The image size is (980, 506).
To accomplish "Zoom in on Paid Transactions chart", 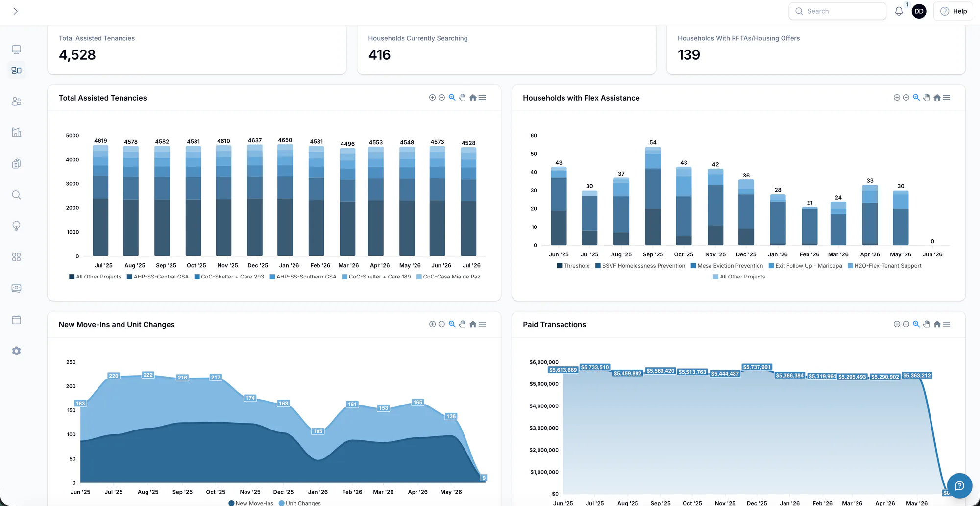I will point(897,324).
